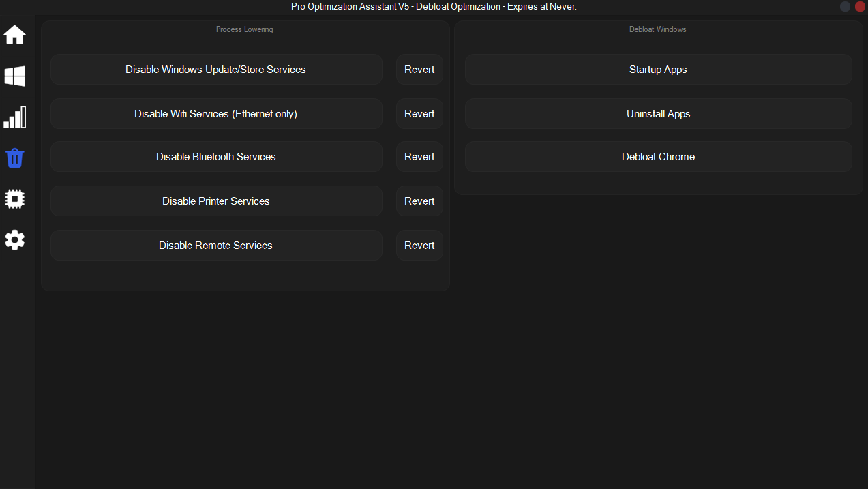The width and height of the screenshot is (868, 489).
Task: Open the Home page in sidebar
Action: pos(15,35)
